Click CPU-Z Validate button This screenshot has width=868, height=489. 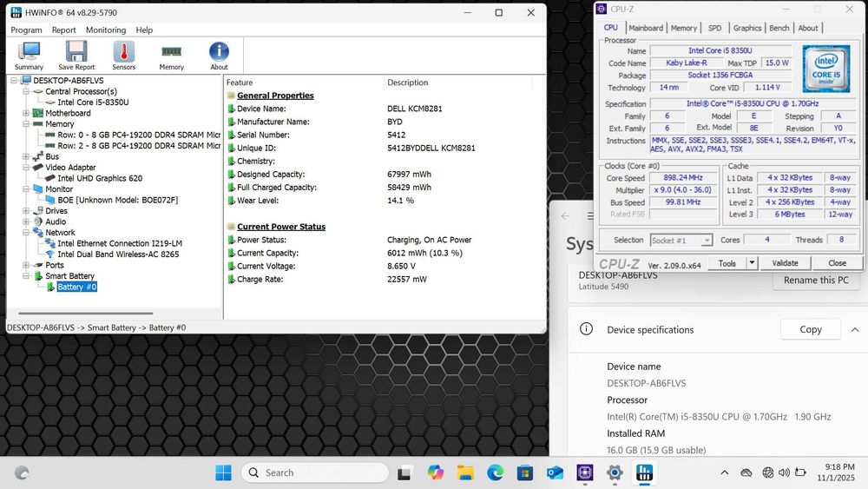point(785,263)
